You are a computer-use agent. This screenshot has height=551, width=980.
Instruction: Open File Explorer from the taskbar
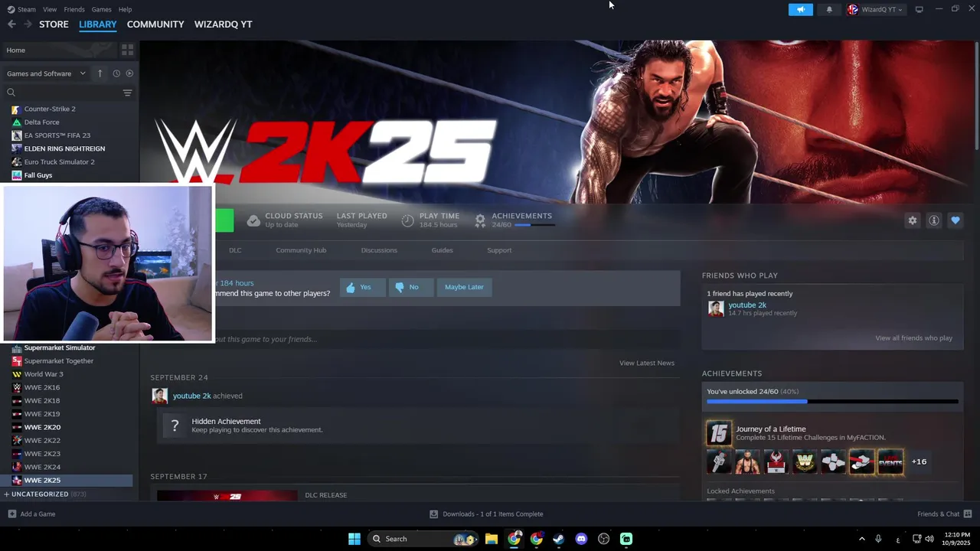pos(492,539)
